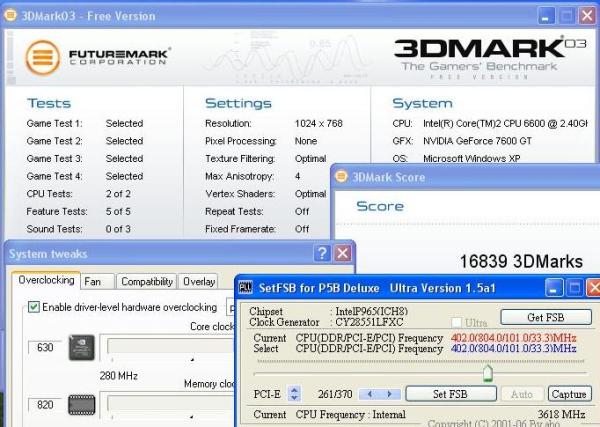Image resolution: width=600 pixels, height=427 pixels.
Task: Click CPU Tests 2 of 2 row
Action: coord(78,194)
